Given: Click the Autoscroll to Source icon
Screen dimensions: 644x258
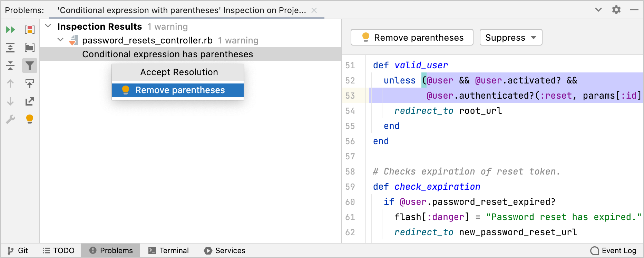Looking at the screenshot, I should 30,83.
